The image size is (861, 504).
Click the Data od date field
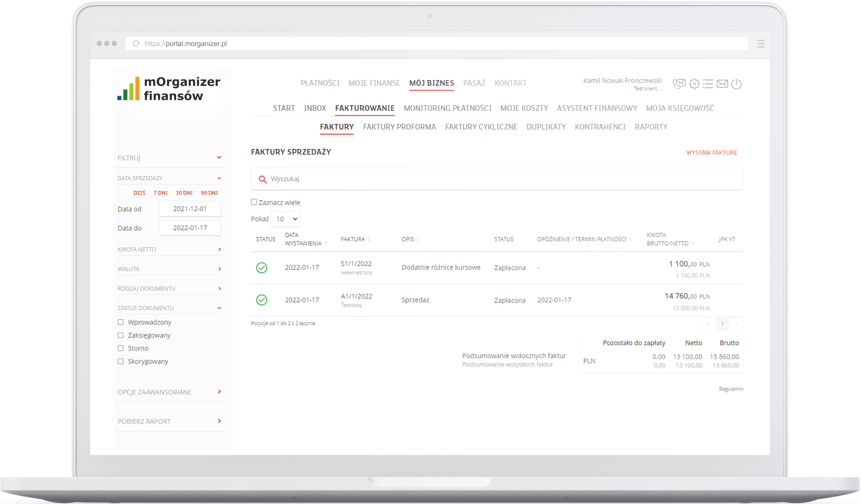pyautogui.click(x=190, y=209)
